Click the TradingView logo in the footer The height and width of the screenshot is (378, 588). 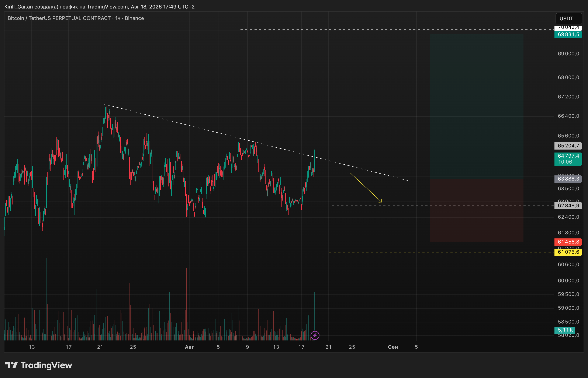click(x=39, y=365)
